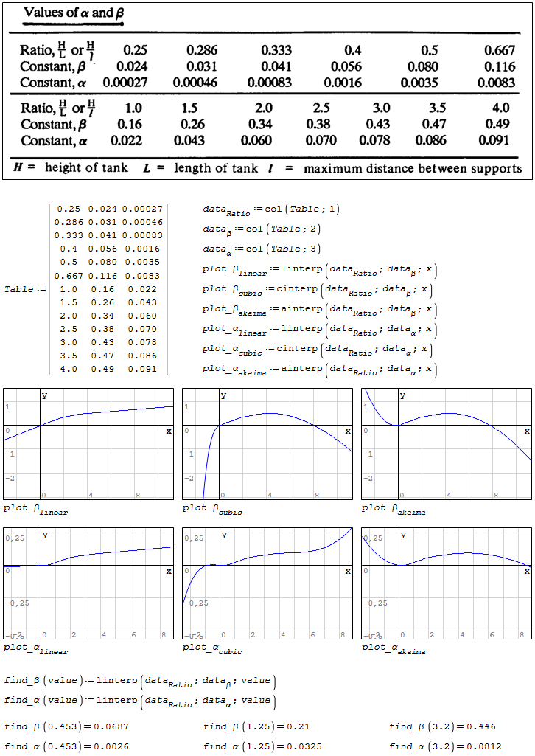Click the Values of α and β table image

(267, 91)
